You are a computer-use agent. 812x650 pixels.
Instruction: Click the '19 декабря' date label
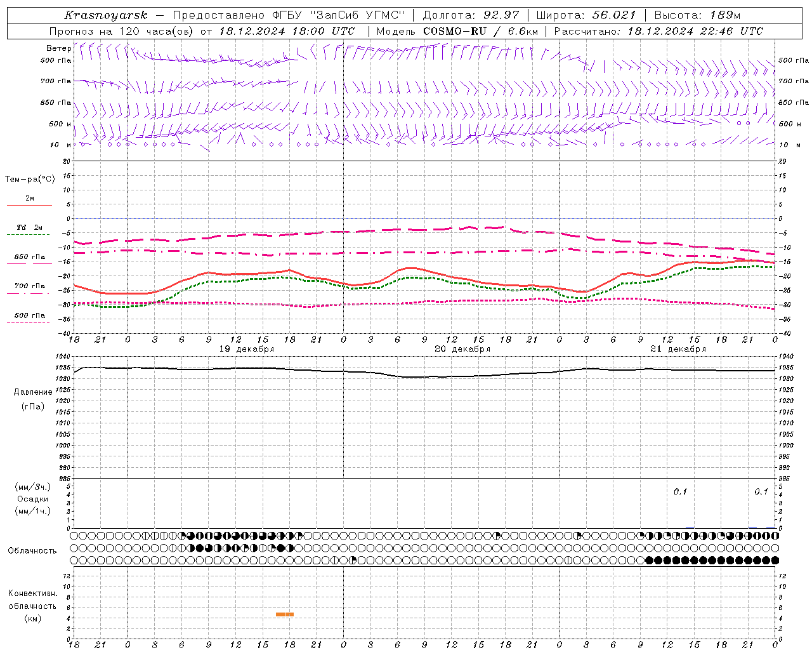click(247, 349)
